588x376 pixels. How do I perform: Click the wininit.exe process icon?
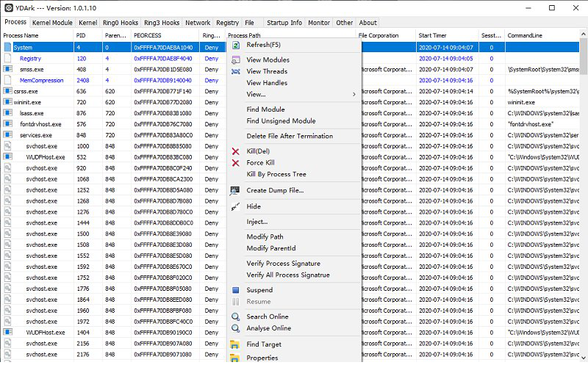tap(7, 102)
